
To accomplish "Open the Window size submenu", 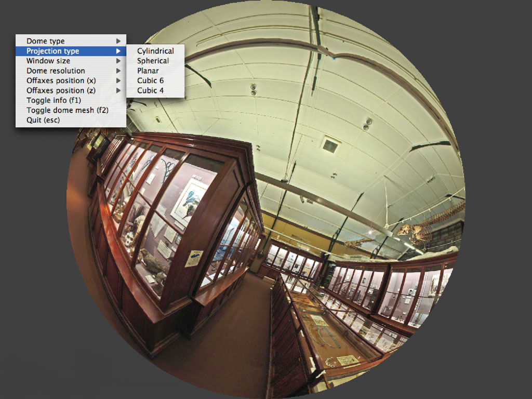I will pyautogui.click(x=71, y=61).
